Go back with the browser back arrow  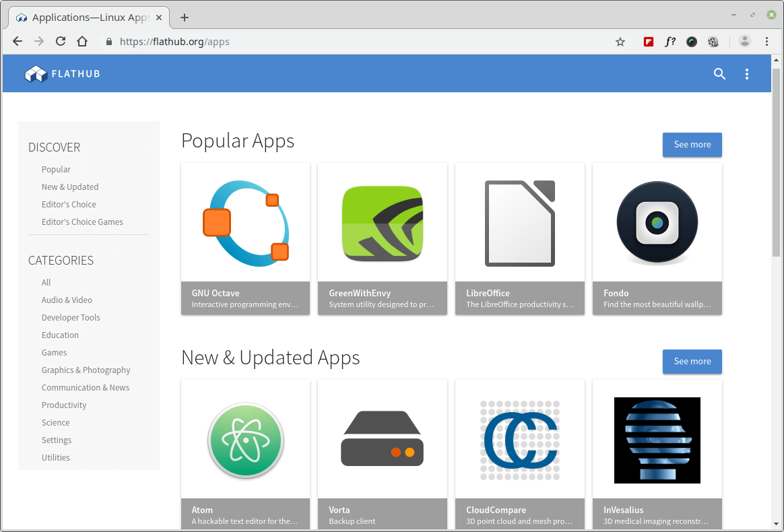(18, 42)
